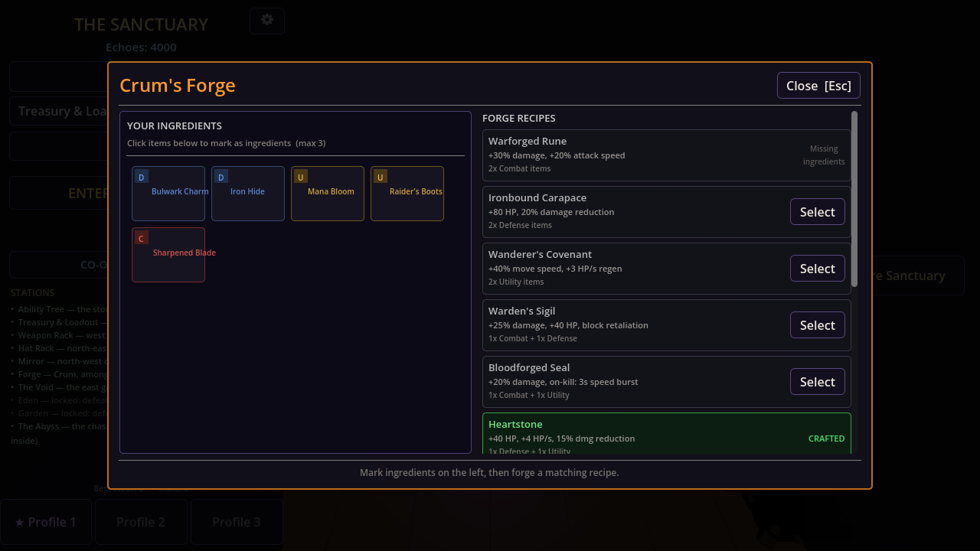The height and width of the screenshot is (551, 980).
Task: Click the Mirror station entry in The Sanctuary
Action: 59,361
